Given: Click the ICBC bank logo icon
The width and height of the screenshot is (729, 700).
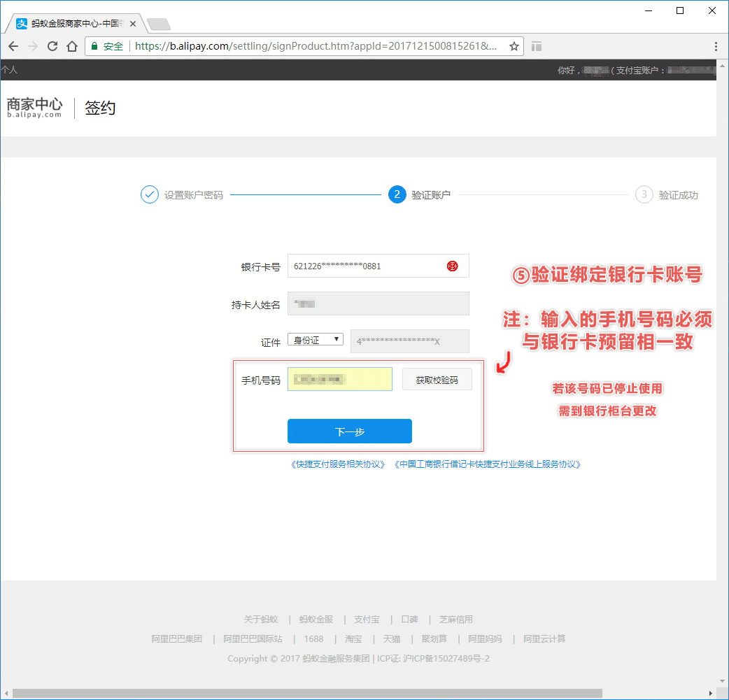Looking at the screenshot, I should [x=453, y=266].
